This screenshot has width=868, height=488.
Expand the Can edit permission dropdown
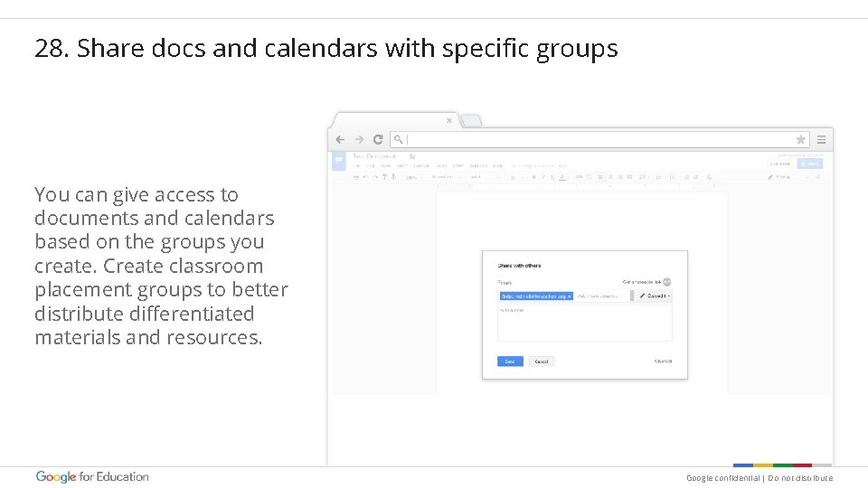(x=655, y=296)
